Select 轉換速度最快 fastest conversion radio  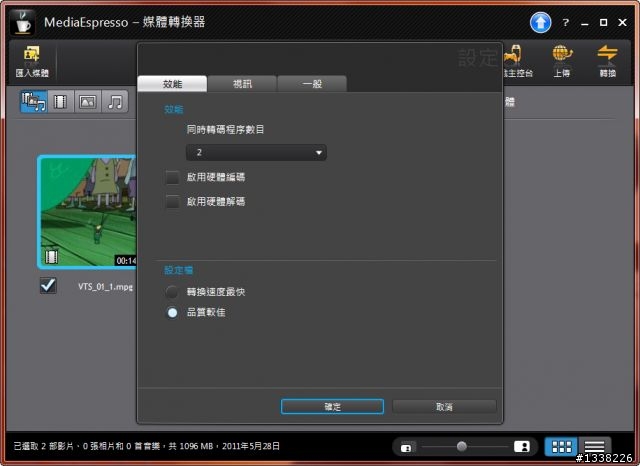click(172, 292)
